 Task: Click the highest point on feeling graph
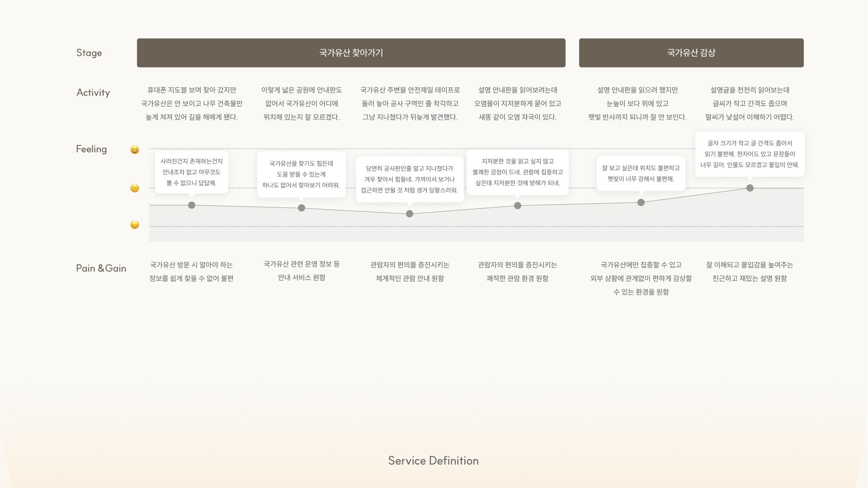(750, 188)
